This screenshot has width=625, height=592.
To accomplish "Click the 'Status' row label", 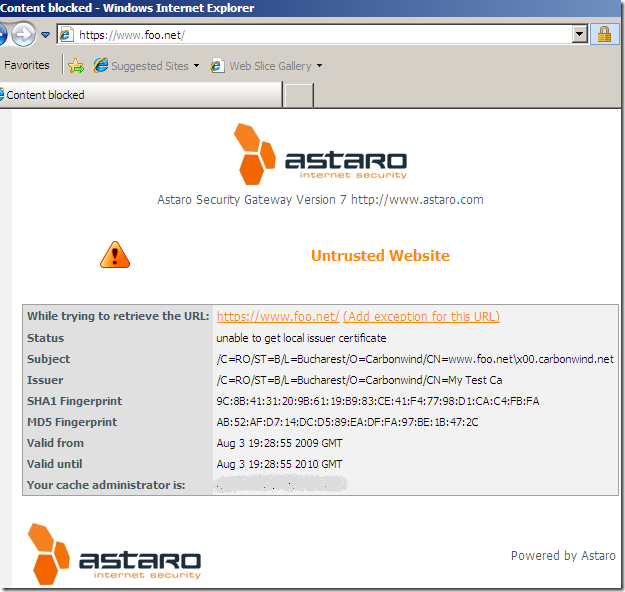I will pos(45,338).
